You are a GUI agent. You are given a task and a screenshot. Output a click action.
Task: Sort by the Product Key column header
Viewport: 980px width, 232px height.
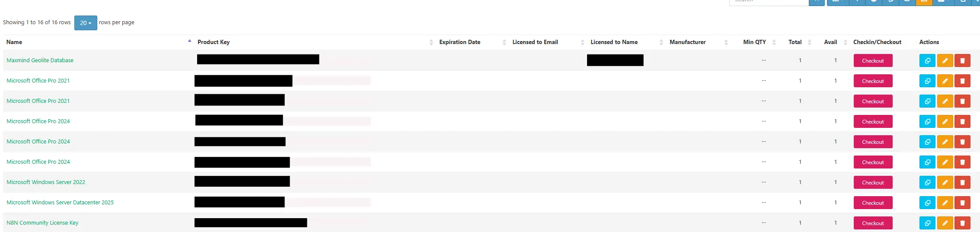(x=214, y=42)
